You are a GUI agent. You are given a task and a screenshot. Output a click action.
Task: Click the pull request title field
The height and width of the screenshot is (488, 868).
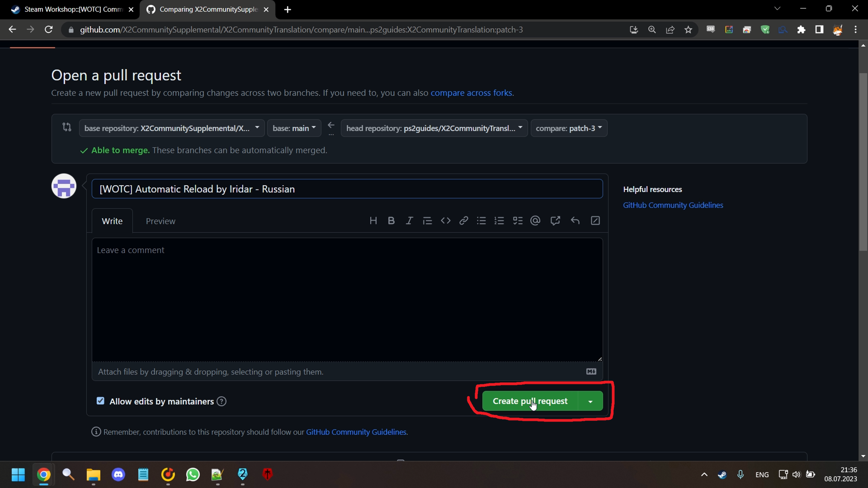tap(347, 189)
